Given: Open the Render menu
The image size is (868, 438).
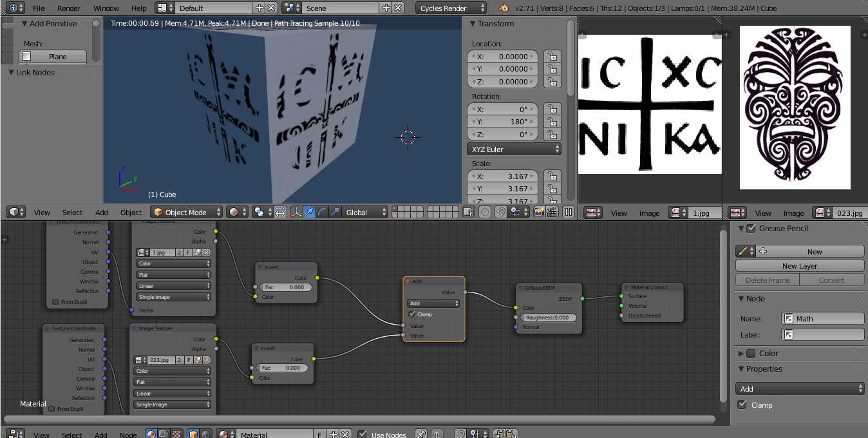Looking at the screenshot, I should click(x=69, y=8).
